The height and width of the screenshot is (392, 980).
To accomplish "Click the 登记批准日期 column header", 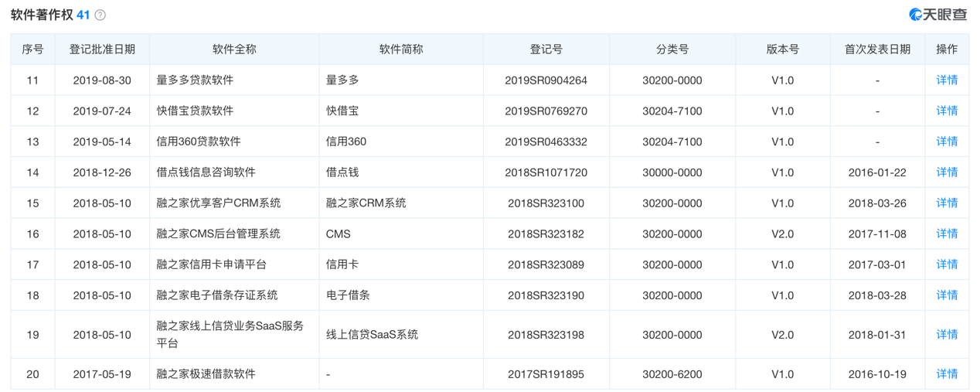I will coord(102,49).
